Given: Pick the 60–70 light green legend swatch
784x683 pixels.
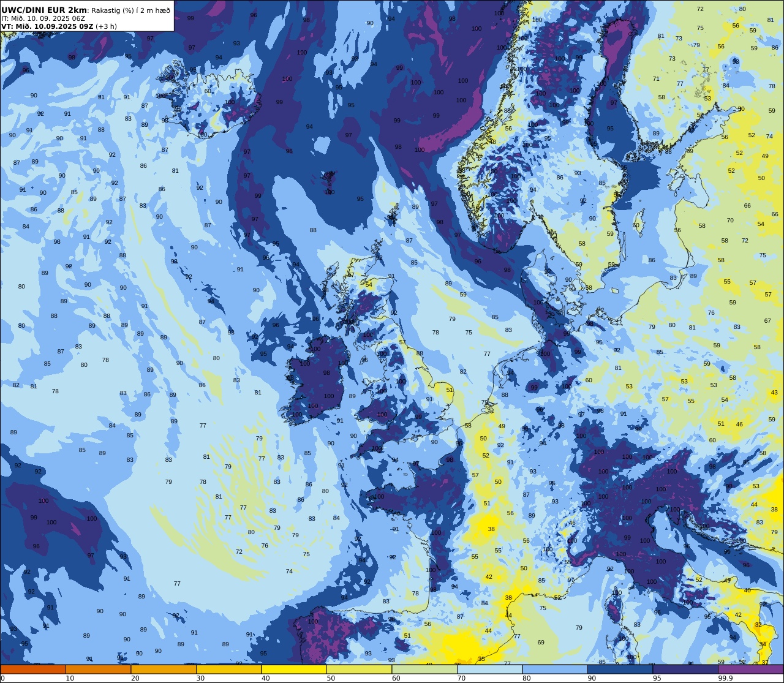Looking at the screenshot, I should coord(424,669).
